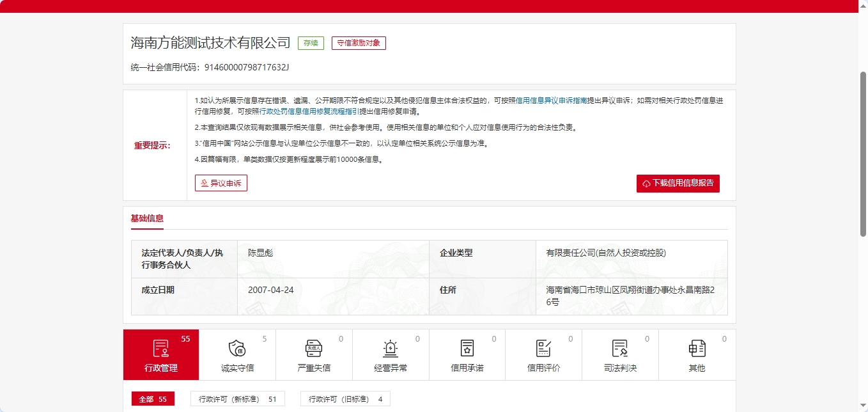Screen dimensions: 868x412
Task: Click the 经营异常 alarm icon
Action: click(x=391, y=348)
